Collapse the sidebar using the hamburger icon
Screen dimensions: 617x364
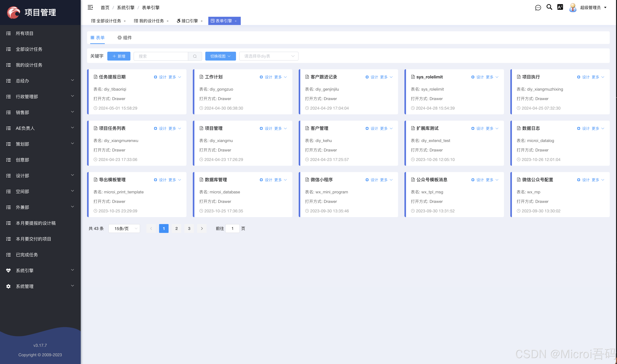(x=90, y=7)
